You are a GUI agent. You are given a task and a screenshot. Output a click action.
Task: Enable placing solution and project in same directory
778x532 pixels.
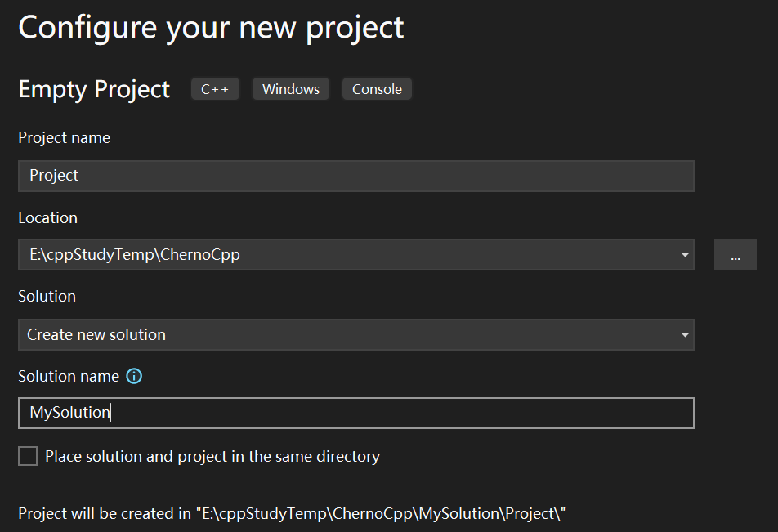pos(28,456)
